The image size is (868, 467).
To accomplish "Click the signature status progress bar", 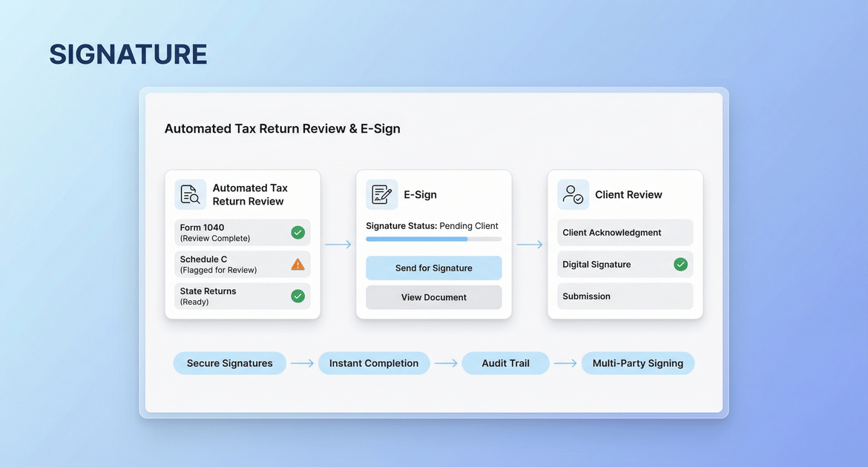I will tap(434, 239).
